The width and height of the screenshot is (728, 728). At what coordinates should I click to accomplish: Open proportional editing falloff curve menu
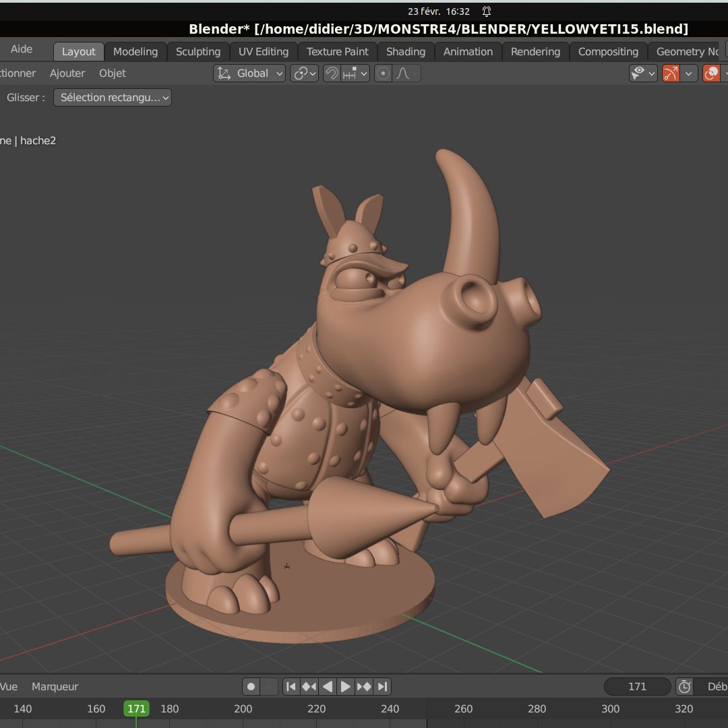click(x=406, y=73)
